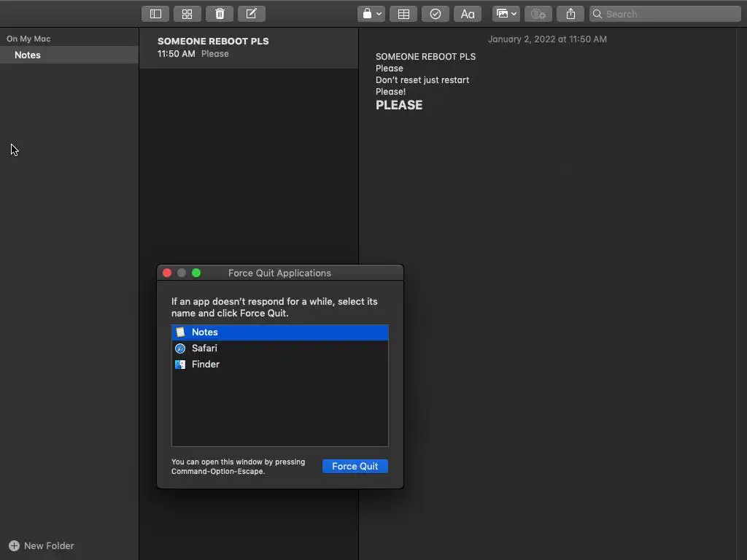Select the Notes folder in sidebar

[x=69, y=55]
